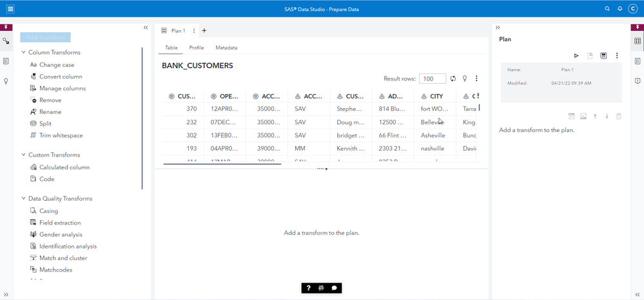Collapse the Data Quality Transforms section

24,199
